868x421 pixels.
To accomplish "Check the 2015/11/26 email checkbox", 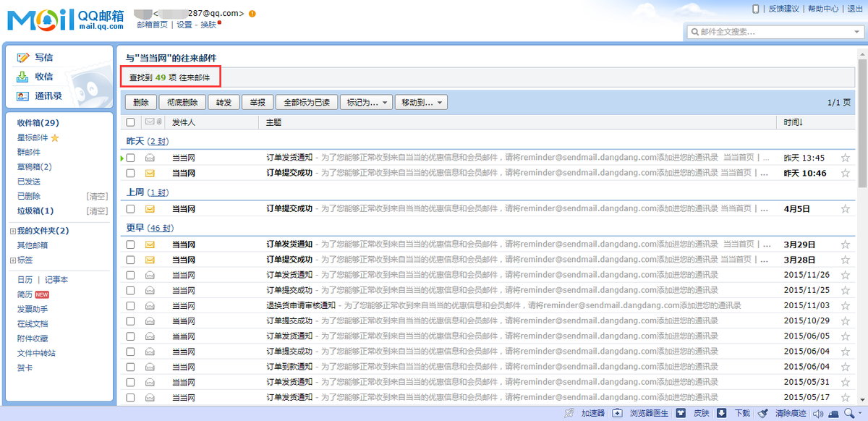I will click(x=130, y=275).
